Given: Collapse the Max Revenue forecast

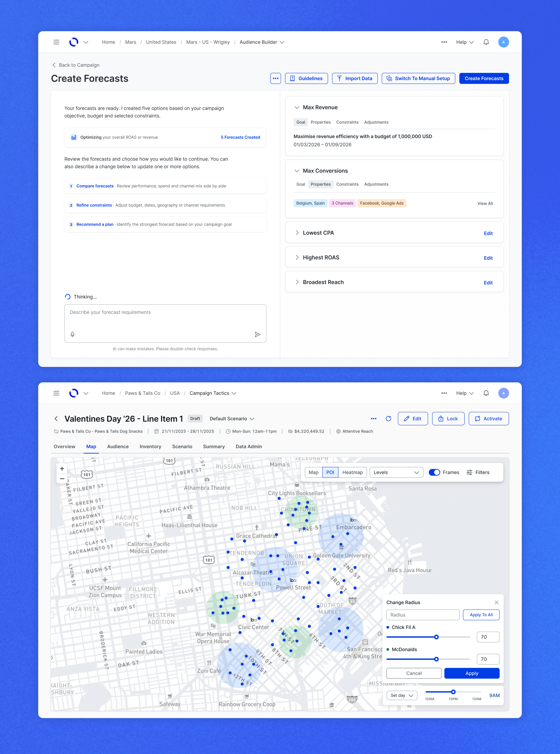Looking at the screenshot, I should (297, 107).
